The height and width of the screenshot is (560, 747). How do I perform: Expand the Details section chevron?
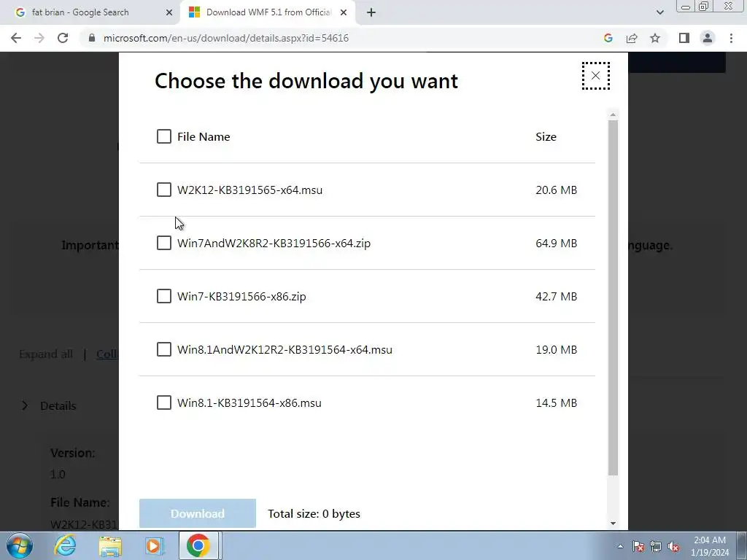(x=25, y=405)
